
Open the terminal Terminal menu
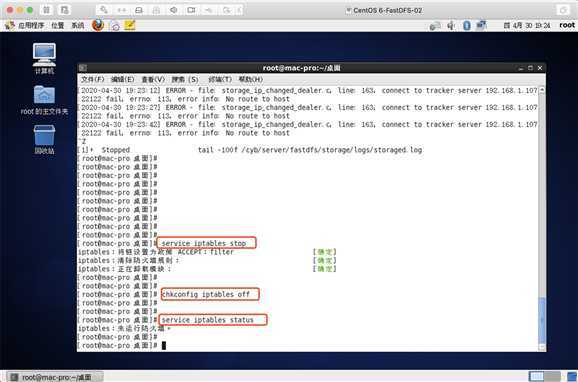point(220,79)
